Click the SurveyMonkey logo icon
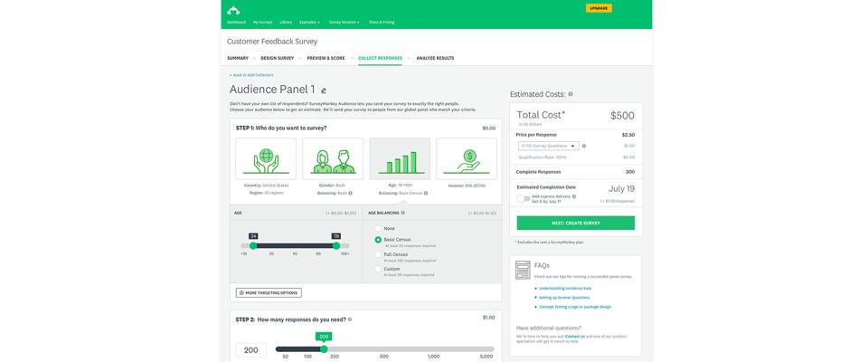Screen dimensions: 868x362 [x=233, y=10]
